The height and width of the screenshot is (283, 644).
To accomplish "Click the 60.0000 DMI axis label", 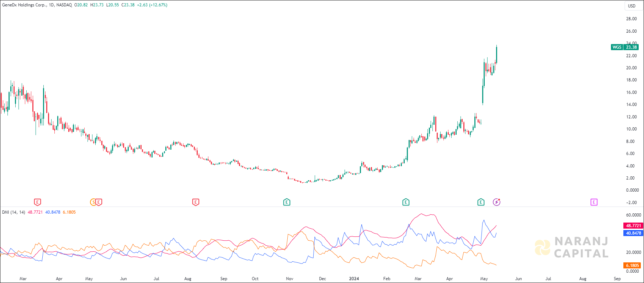I will point(634,215).
